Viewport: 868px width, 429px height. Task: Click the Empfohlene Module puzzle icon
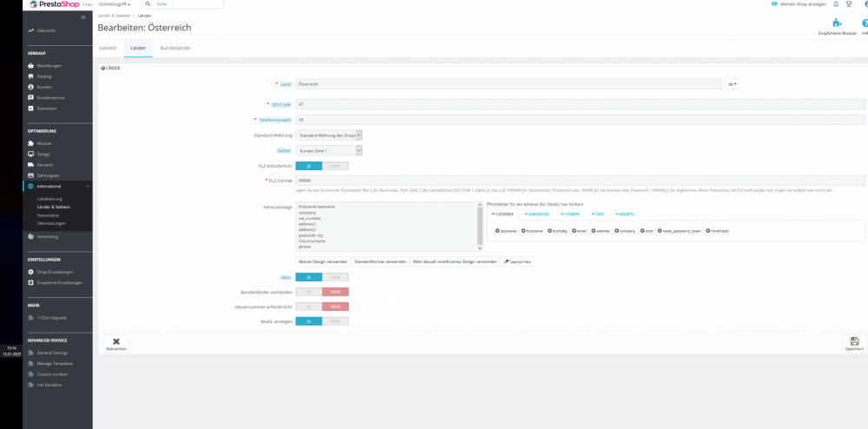coord(837,23)
